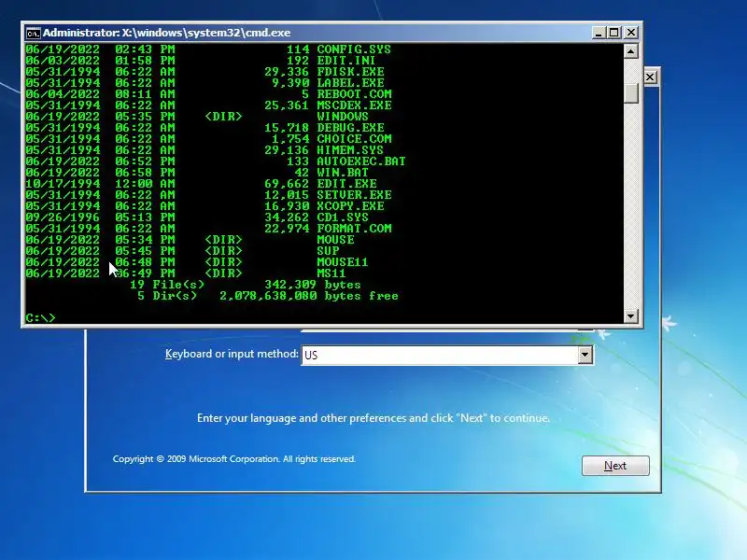Click the console scrollbar down arrow
The height and width of the screenshot is (560, 747).
point(631,315)
